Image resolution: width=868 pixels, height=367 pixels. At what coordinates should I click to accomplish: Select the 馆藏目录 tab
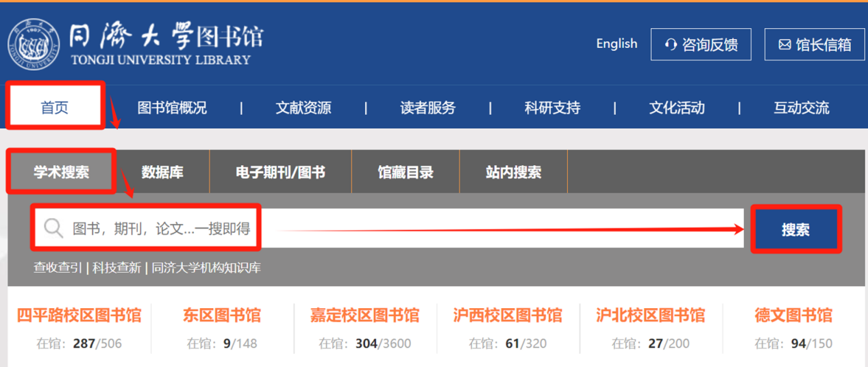[406, 172]
